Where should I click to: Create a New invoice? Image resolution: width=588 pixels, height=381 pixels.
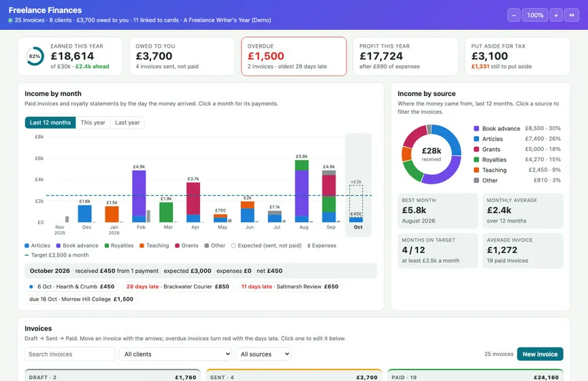pyautogui.click(x=540, y=354)
